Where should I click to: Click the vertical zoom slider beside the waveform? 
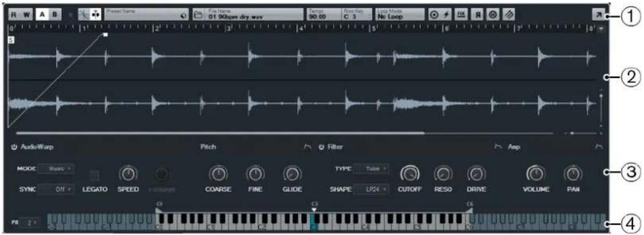pos(601,108)
